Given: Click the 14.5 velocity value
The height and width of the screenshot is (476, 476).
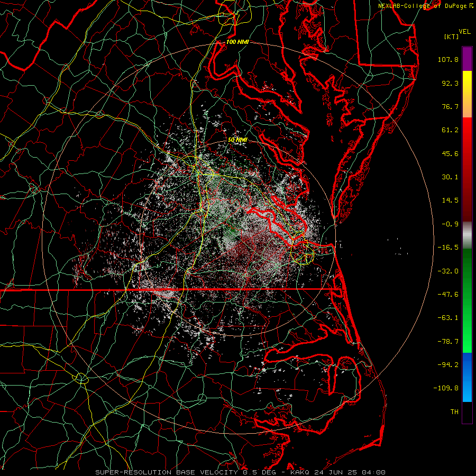Looking at the screenshot, I should [x=450, y=200].
